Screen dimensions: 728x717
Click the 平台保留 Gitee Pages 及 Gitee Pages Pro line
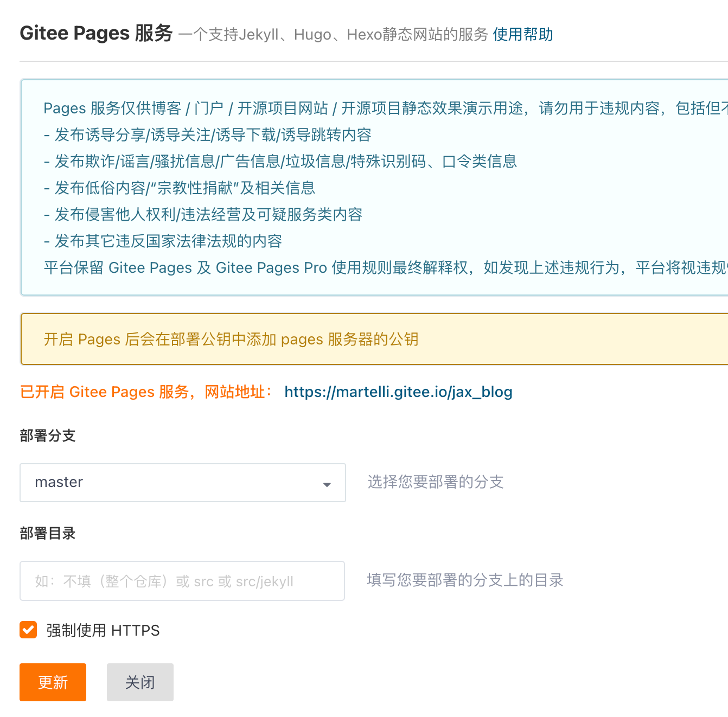click(x=386, y=267)
